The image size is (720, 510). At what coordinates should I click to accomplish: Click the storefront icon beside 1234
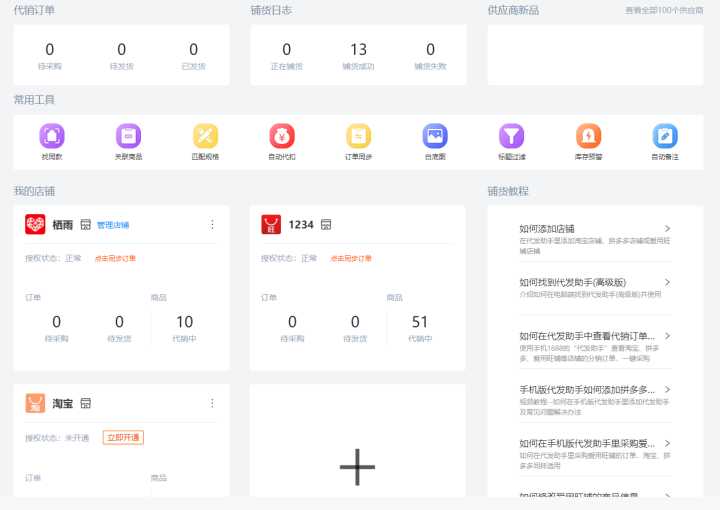click(326, 224)
